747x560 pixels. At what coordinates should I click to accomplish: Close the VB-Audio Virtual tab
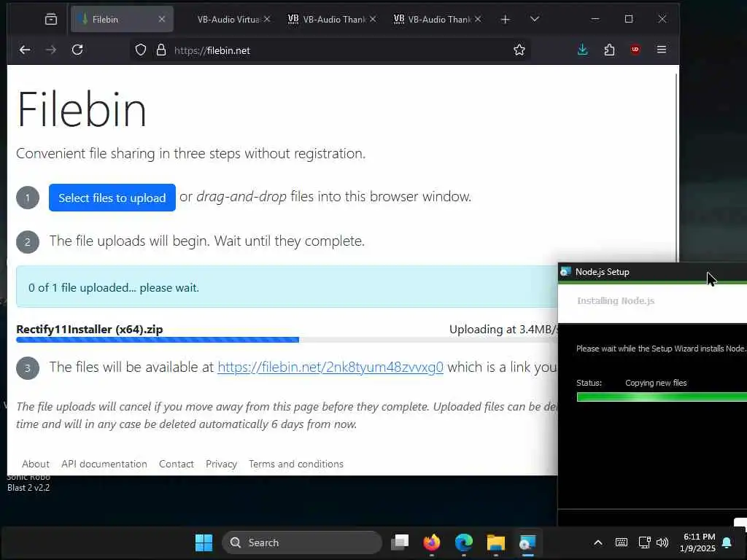[267, 19]
